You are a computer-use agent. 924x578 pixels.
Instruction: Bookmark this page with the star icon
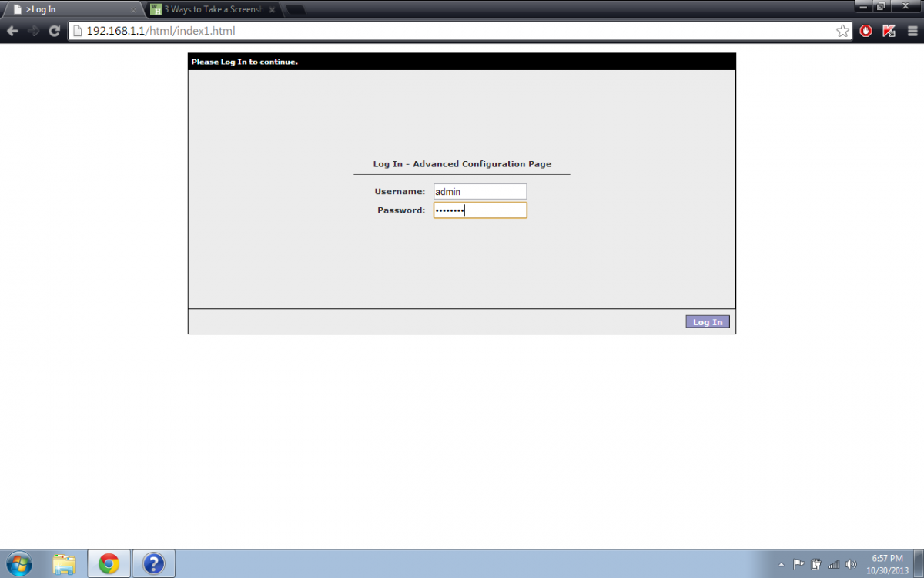coord(842,31)
